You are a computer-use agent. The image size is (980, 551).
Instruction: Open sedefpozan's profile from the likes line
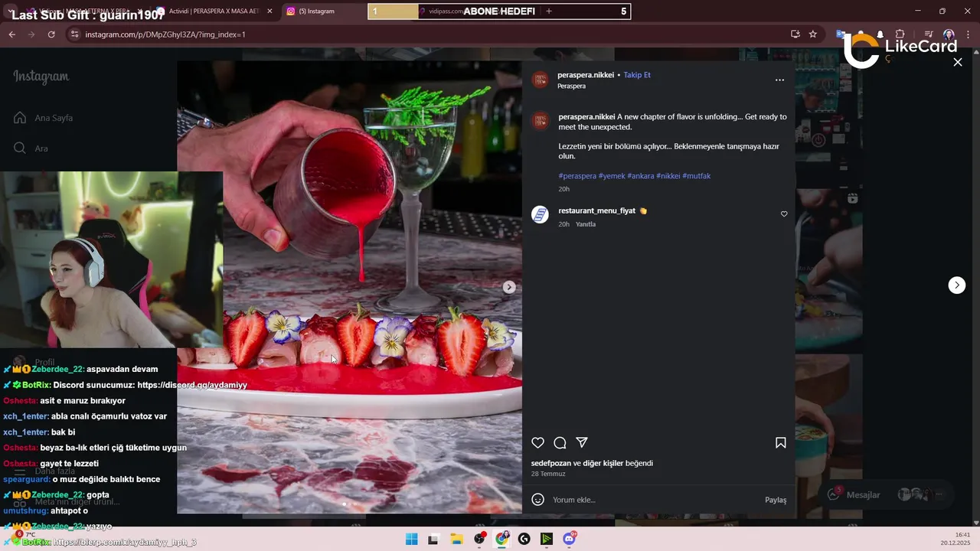coord(551,463)
